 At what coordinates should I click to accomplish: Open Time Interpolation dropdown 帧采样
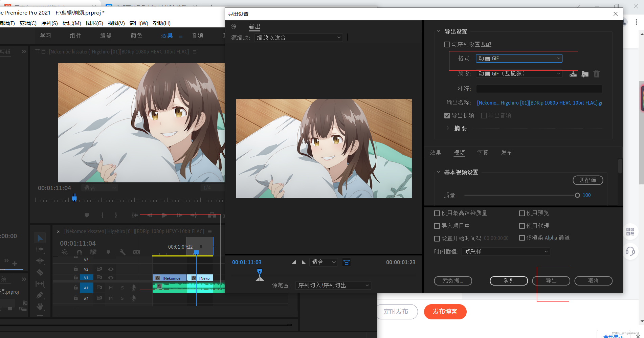[x=506, y=252]
